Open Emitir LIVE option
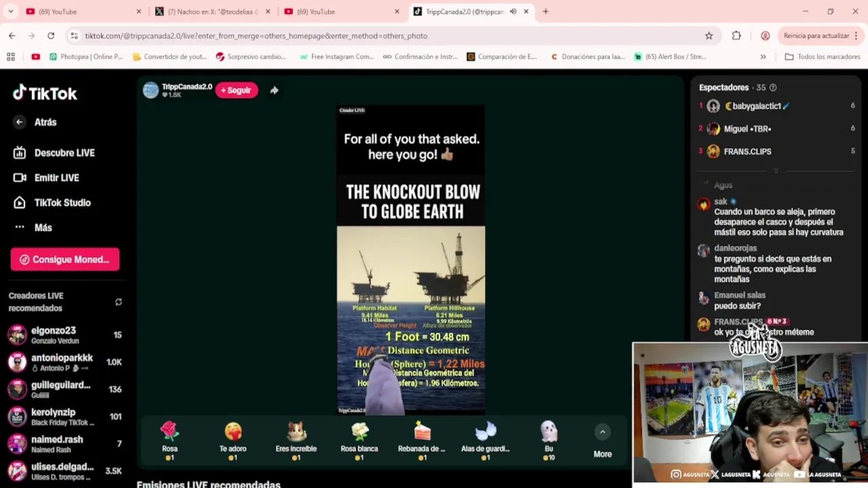868x488 pixels. point(56,178)
